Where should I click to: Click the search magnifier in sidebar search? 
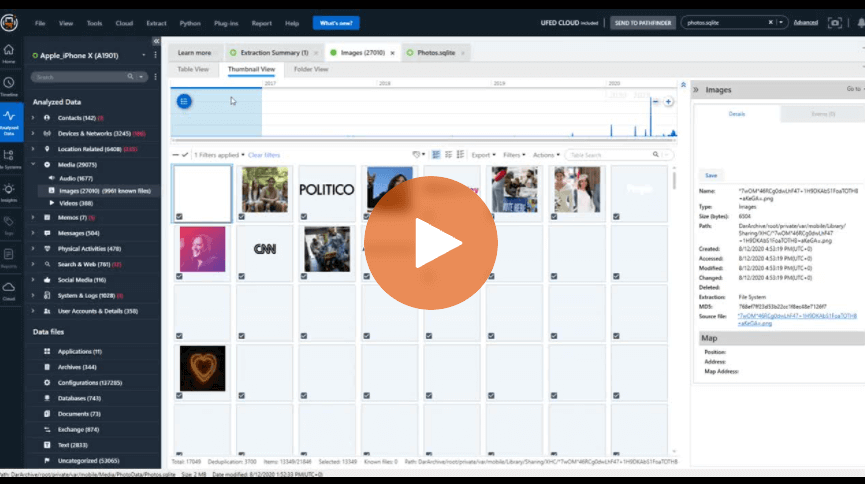(x=130, y=77)
